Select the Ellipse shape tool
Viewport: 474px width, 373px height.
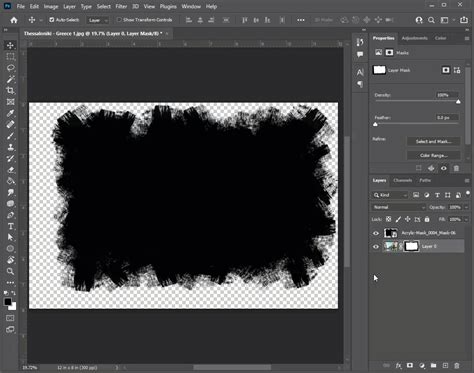tap(10, 249)
